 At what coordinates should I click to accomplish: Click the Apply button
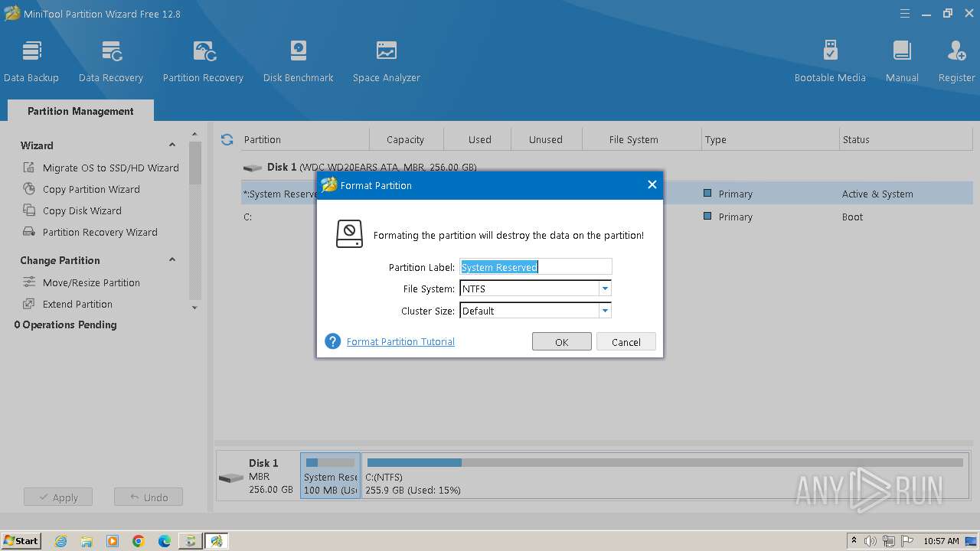pos(57,497)
